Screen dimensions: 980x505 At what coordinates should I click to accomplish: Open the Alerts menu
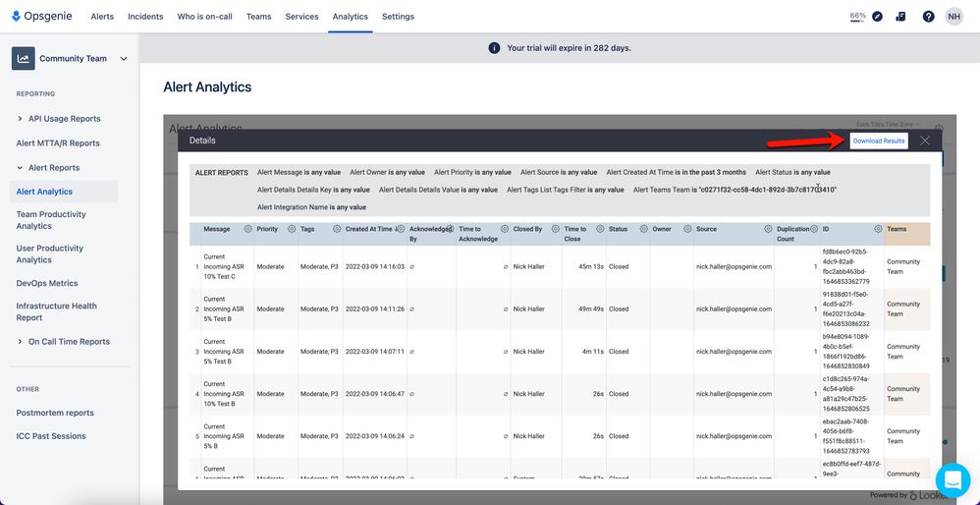point(102,17)
